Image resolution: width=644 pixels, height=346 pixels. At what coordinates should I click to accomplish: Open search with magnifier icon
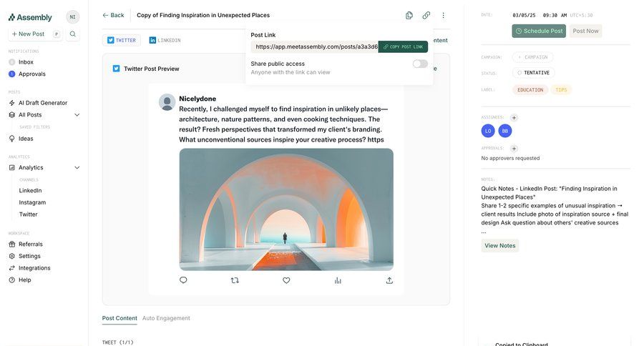pyautogui.click(x=73, y=34)
